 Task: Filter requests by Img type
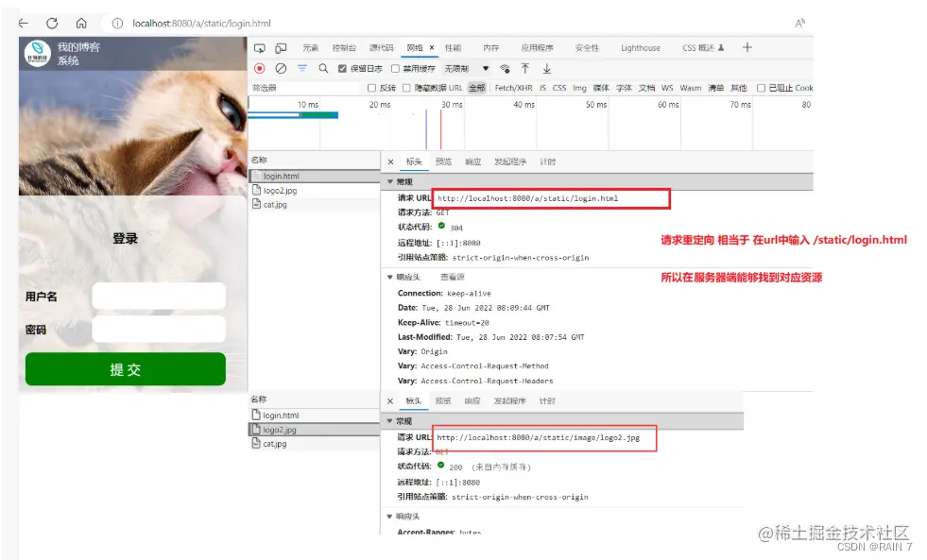579,88
